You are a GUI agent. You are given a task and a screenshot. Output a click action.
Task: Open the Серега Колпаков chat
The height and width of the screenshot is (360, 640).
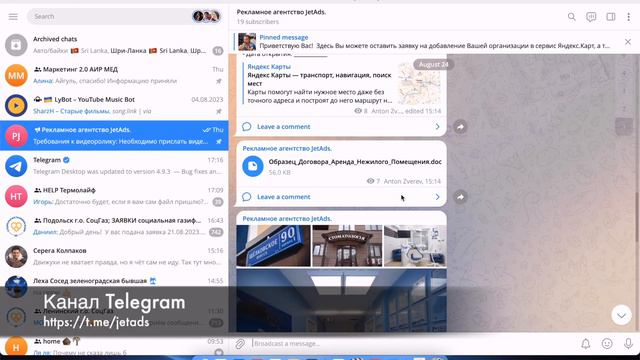114,256
